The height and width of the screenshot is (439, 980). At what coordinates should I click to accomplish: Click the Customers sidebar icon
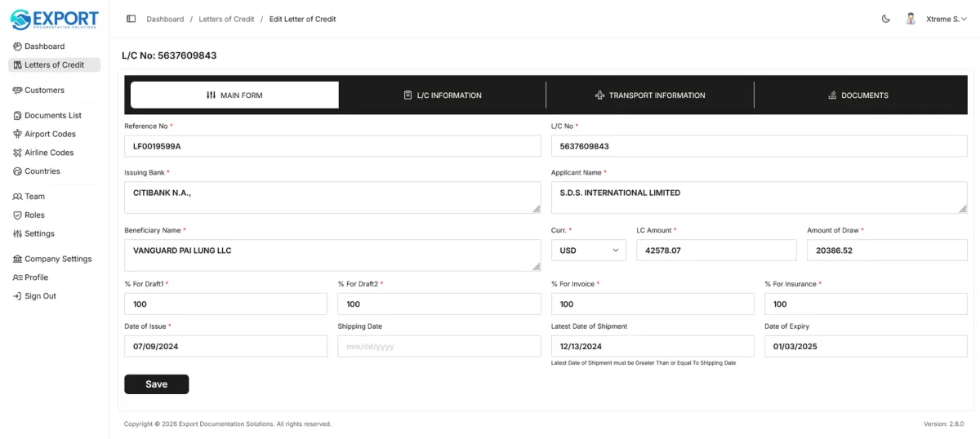point(17,91)
